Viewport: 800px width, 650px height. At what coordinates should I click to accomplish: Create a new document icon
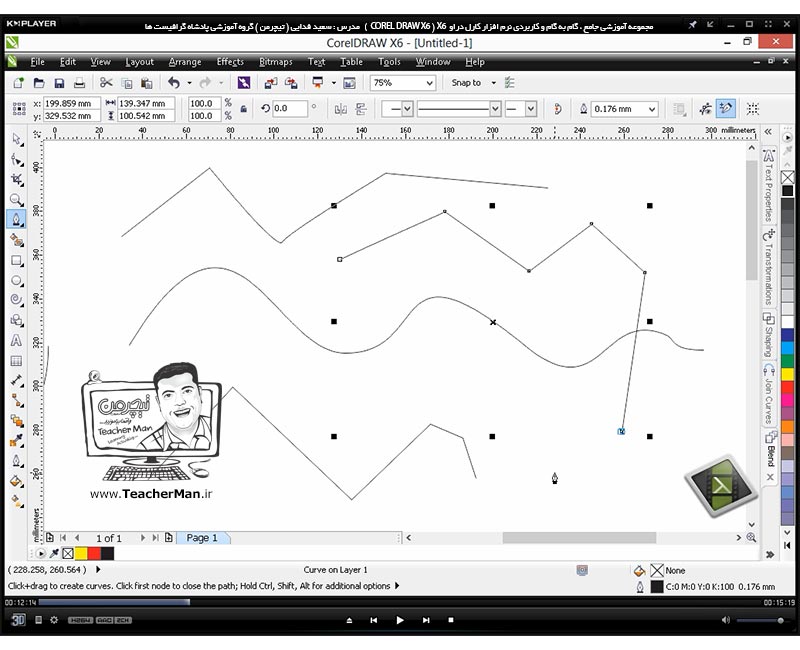click(x=18, y=83)
